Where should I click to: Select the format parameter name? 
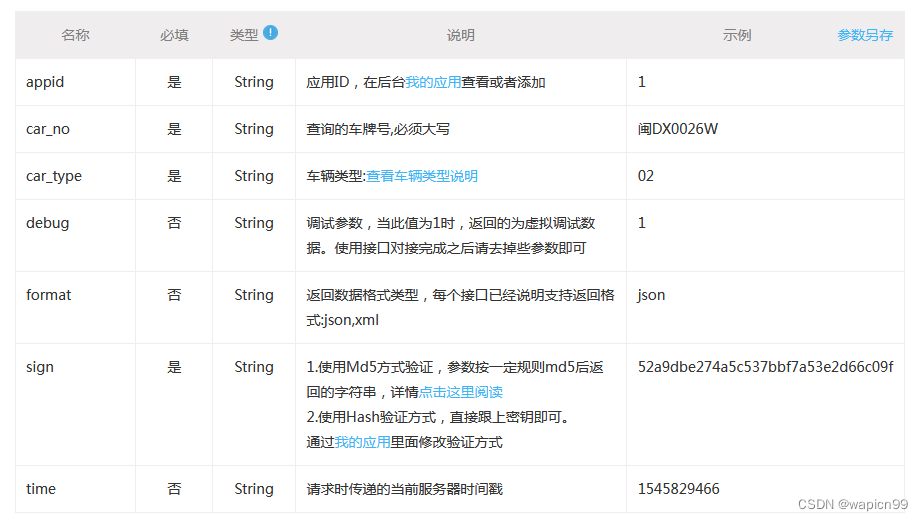click(48, 295)
